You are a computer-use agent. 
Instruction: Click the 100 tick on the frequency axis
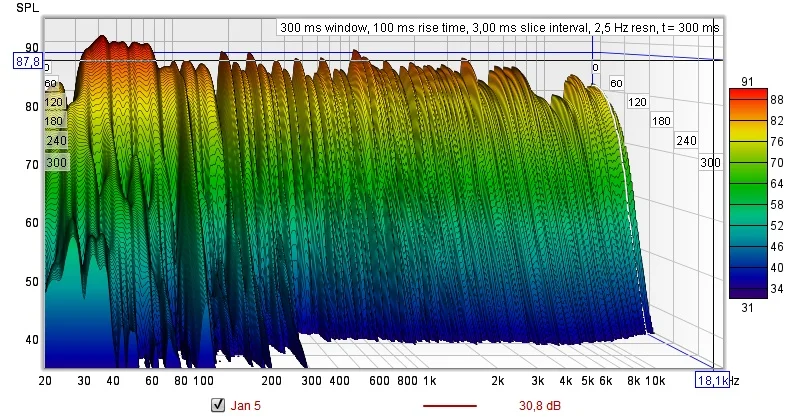203,381
